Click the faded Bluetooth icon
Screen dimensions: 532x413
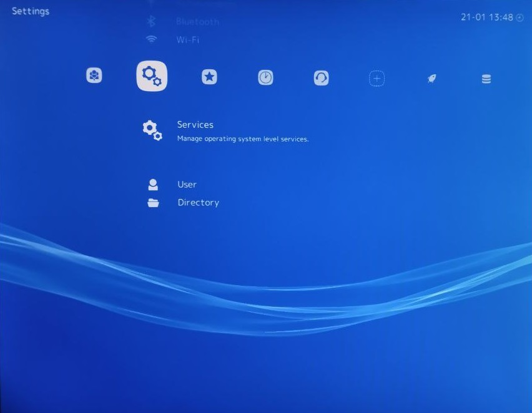point(151,21)
